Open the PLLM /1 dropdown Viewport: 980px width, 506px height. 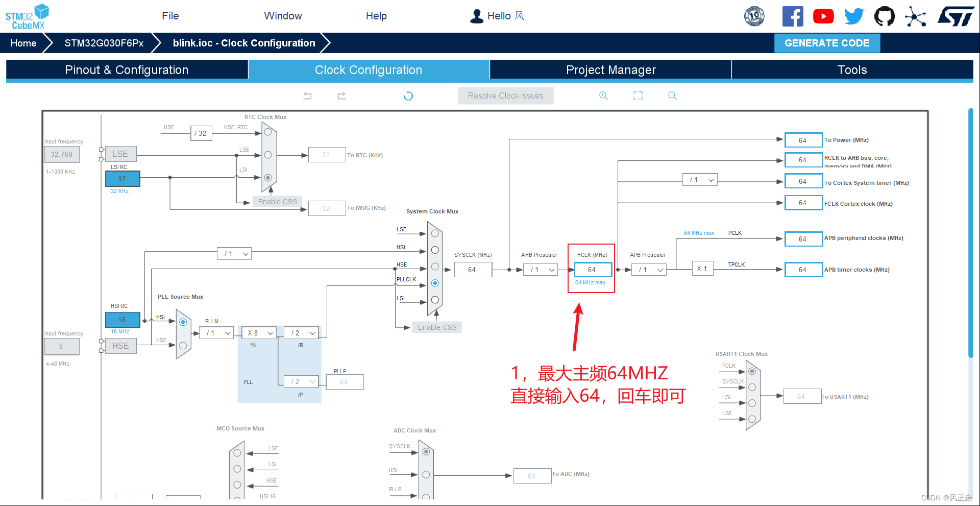[216, 333]
